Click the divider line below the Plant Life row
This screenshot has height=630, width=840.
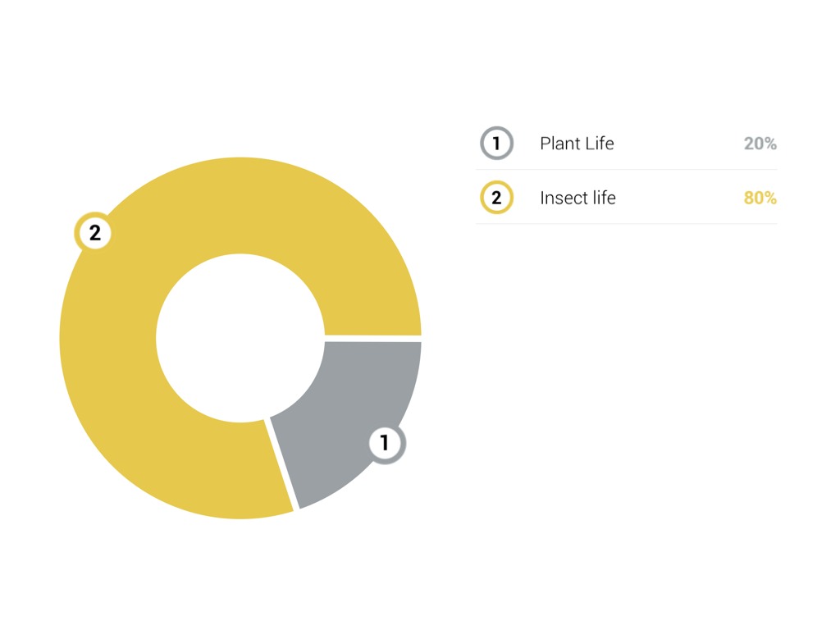(627, 170)
